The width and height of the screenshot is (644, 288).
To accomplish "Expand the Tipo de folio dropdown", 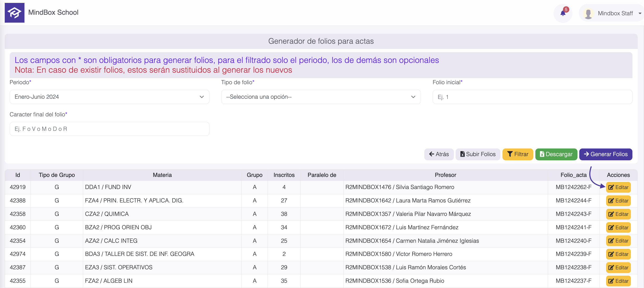I will 321,97.
